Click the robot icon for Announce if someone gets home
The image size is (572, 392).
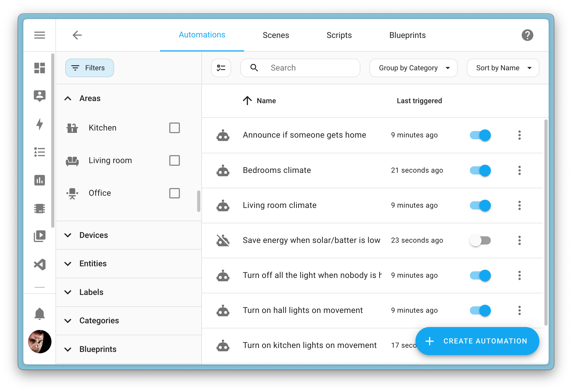(224, 135)
